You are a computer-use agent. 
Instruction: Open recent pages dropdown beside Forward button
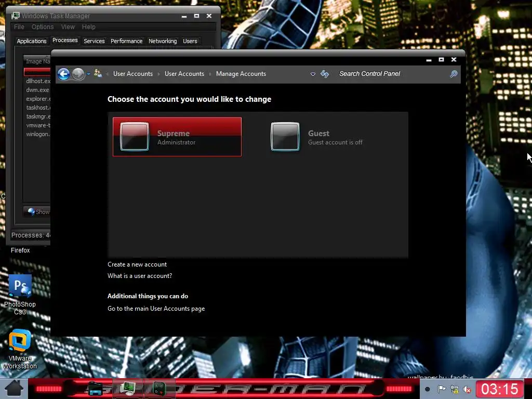[x=88, y=74]
